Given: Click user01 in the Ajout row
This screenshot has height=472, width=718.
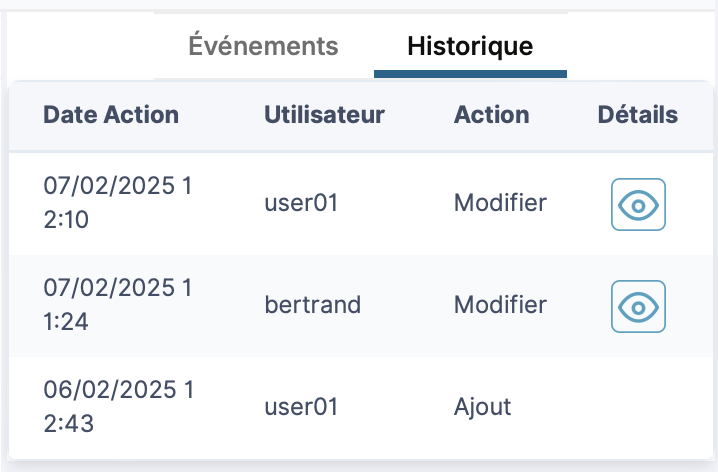Looking at the screenshot, I should point(301,408).
